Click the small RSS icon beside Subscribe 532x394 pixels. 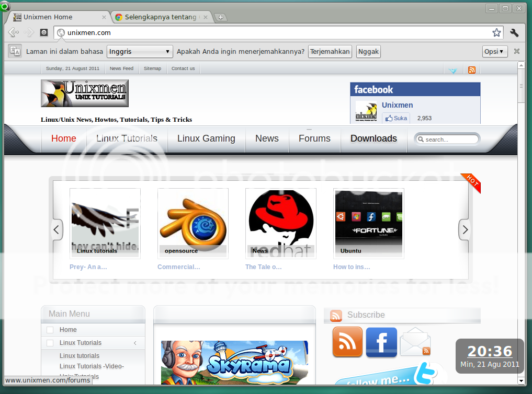(x=336, y=316)
